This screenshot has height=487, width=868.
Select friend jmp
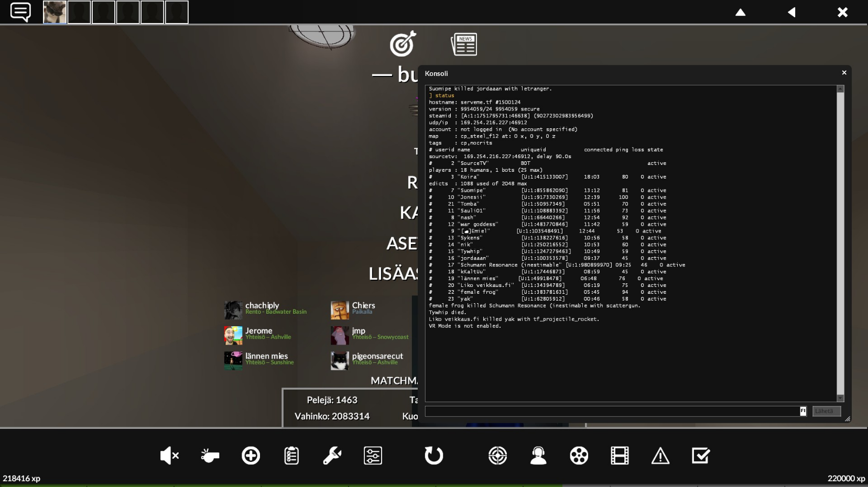click(370, 335)
